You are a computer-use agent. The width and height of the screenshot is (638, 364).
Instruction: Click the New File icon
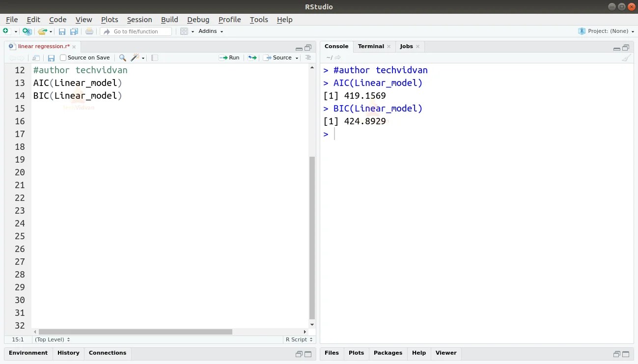pos(6,31)
